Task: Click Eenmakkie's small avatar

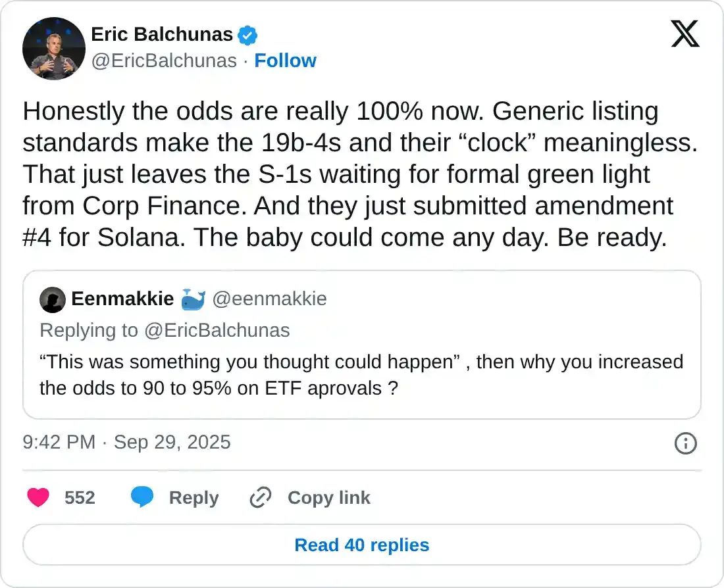Action: pos(52,300)
